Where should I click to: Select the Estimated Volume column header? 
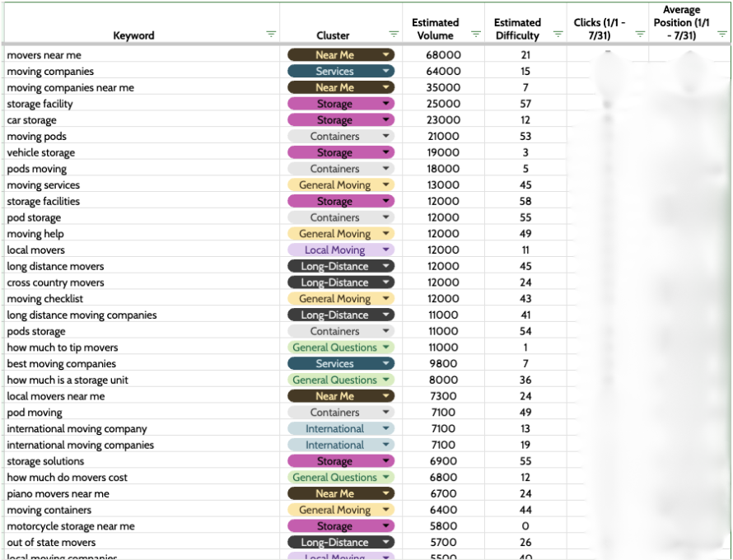pyautogui.click(x=444, y=23)
